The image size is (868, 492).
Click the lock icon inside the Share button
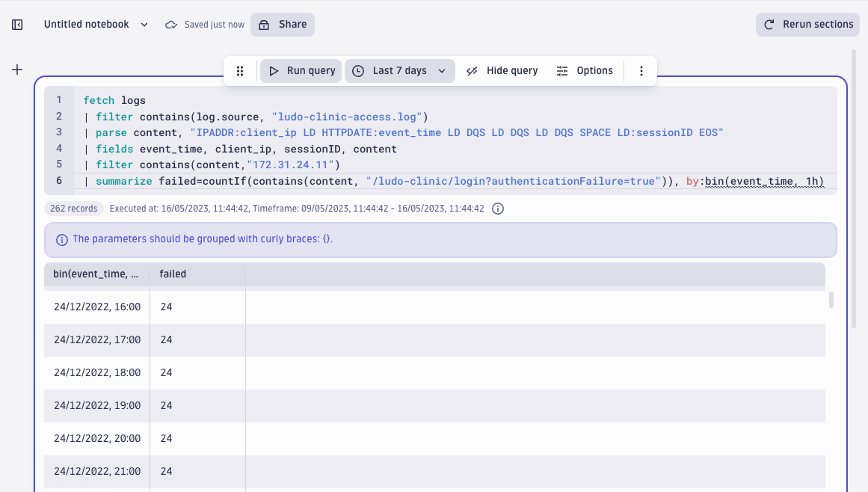click(263, 24)
